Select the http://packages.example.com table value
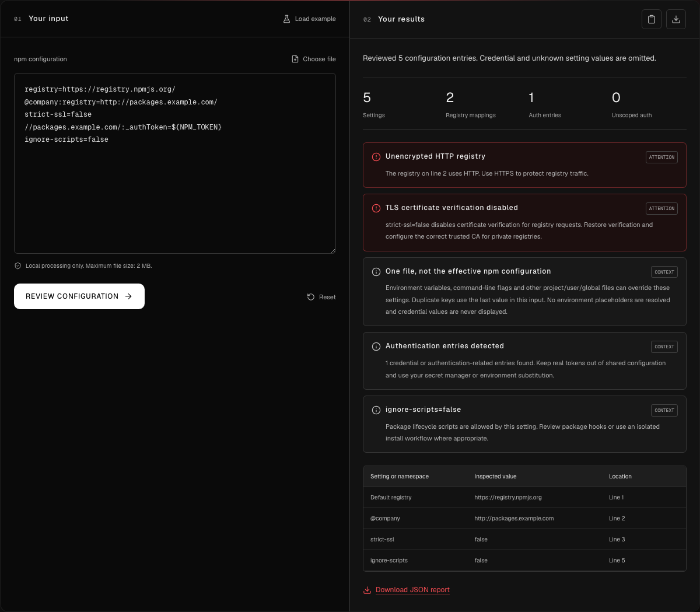 pyautogui.click(x=514, y=519)
